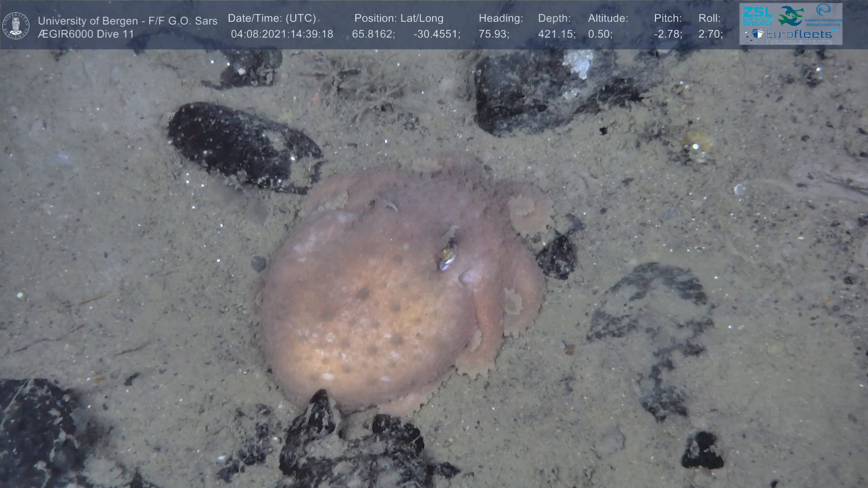The image size is (868, 488).
Task: Click the 'University of Bergen - F/F G.O. Sars' text
Action: coord(127,21)
